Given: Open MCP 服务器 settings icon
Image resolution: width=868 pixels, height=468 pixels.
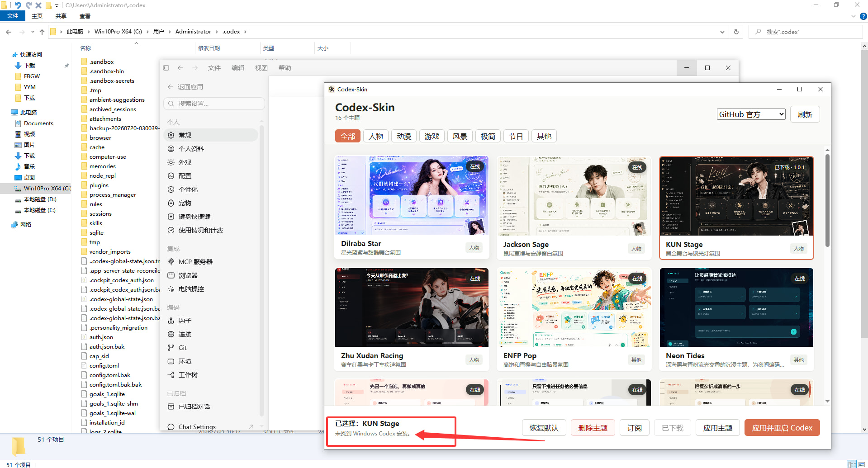Looking at the screenshot, I should click(x=171, y=262).
